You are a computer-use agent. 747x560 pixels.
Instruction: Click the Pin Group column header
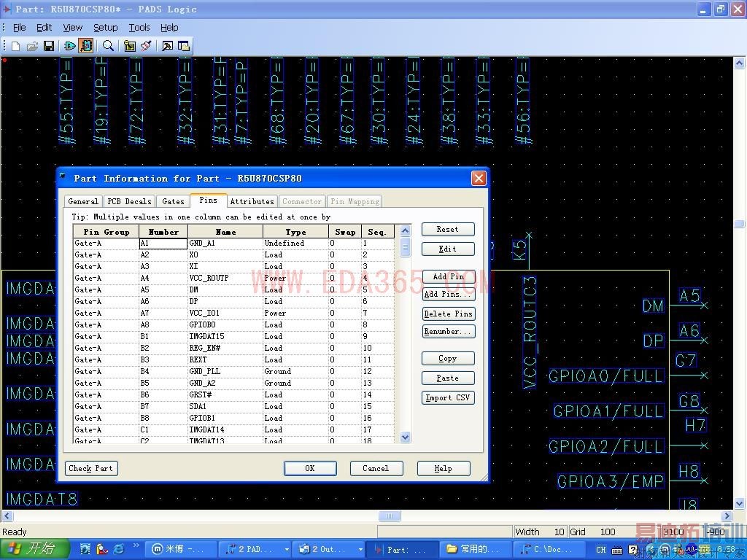107,232
